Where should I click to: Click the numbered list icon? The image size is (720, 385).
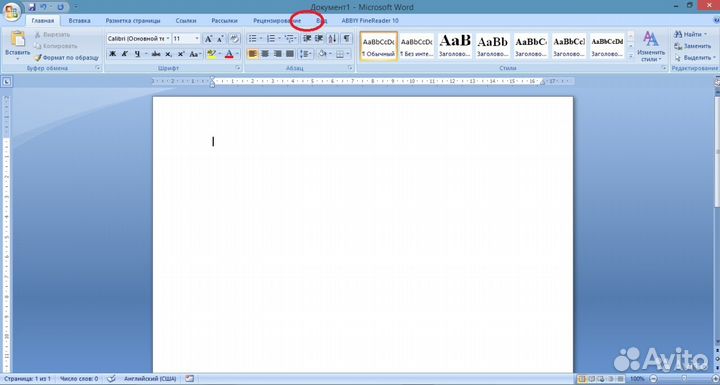tap(271, 39)
